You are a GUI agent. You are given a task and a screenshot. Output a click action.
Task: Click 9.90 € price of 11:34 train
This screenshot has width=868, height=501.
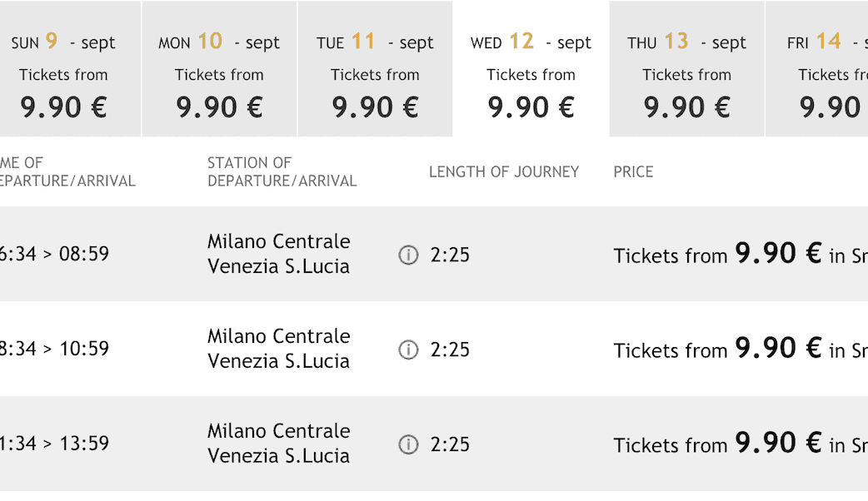[x=778, y=444]
